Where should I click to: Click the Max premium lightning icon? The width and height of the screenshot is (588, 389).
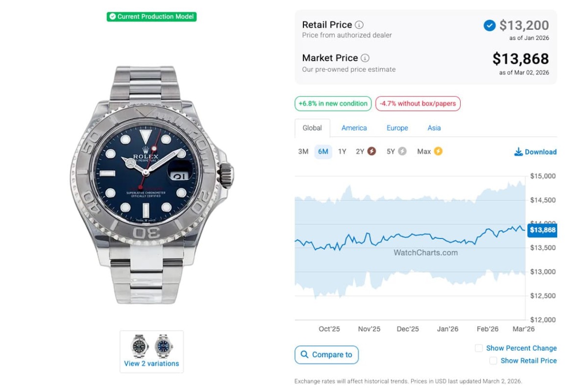click(x=438, y=151)
